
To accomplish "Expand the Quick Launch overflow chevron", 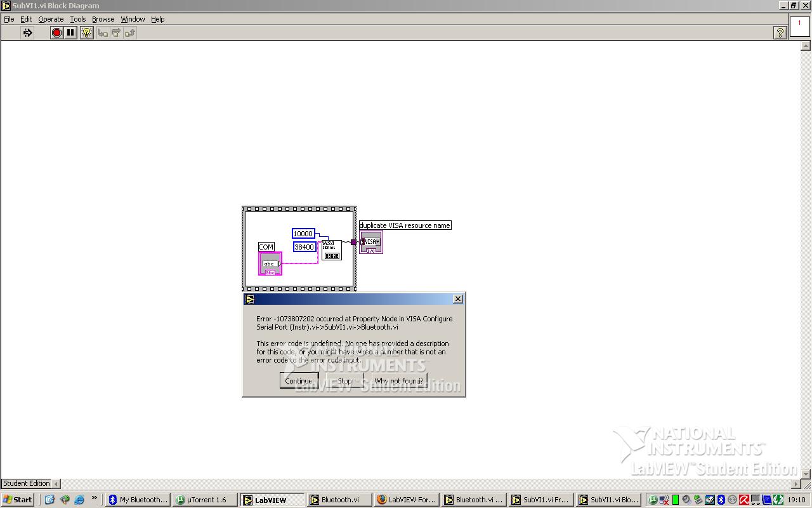I will [95, 498].
